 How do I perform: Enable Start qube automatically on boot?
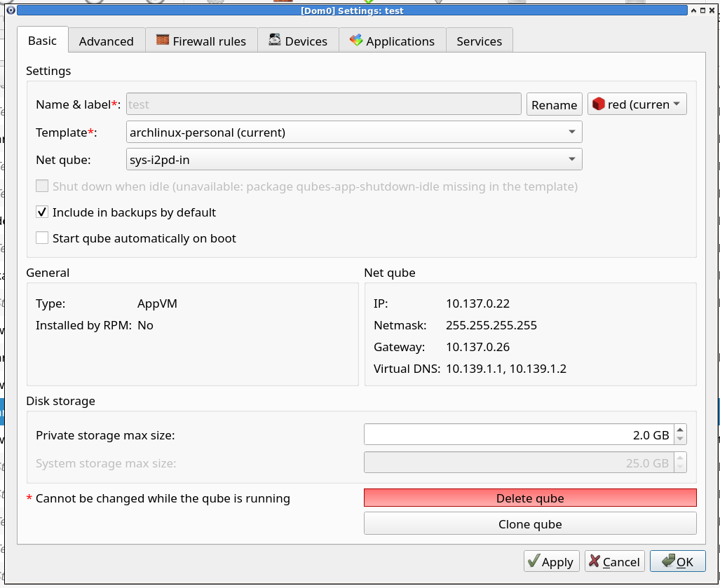(x=42, y=238)
